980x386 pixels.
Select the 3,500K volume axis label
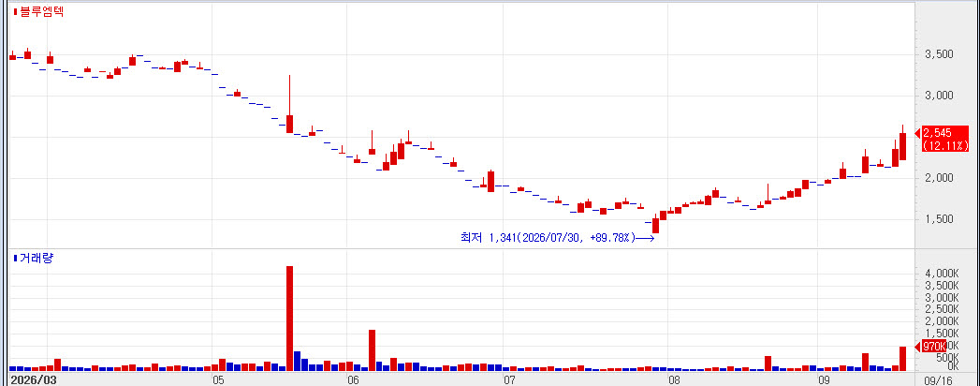pos(942,285)
